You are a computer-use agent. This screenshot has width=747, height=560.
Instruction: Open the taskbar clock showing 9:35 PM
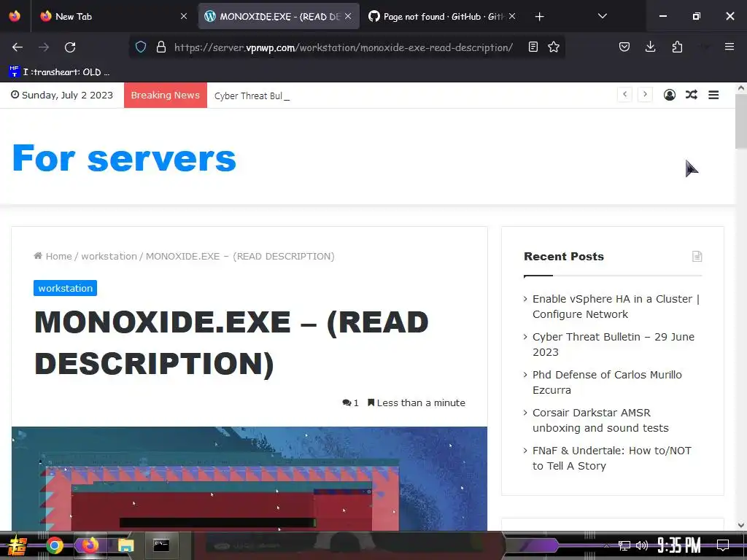tap(679, 545)
